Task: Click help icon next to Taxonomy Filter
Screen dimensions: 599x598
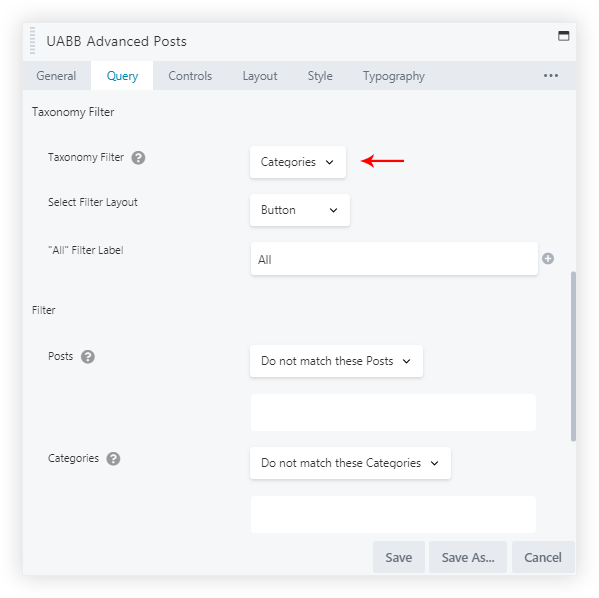Action: 138,157
